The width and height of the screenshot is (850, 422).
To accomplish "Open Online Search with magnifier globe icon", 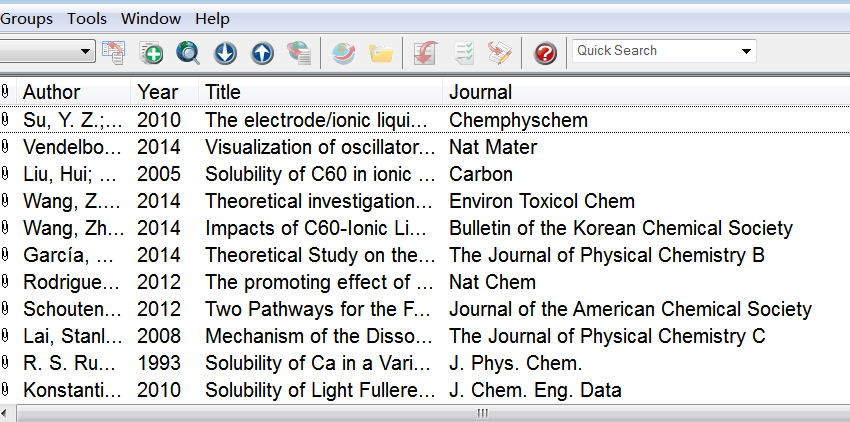I will pos(188,52).
